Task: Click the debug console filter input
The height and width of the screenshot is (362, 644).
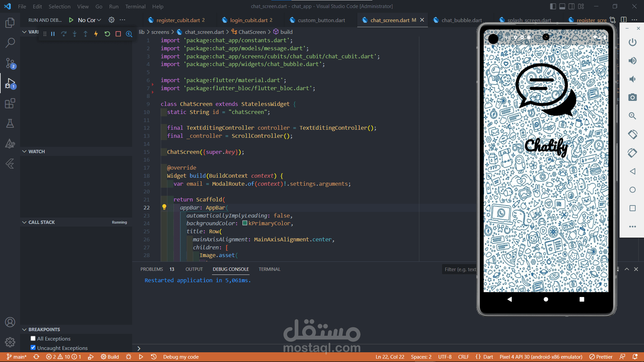Action: coord(460,269)
